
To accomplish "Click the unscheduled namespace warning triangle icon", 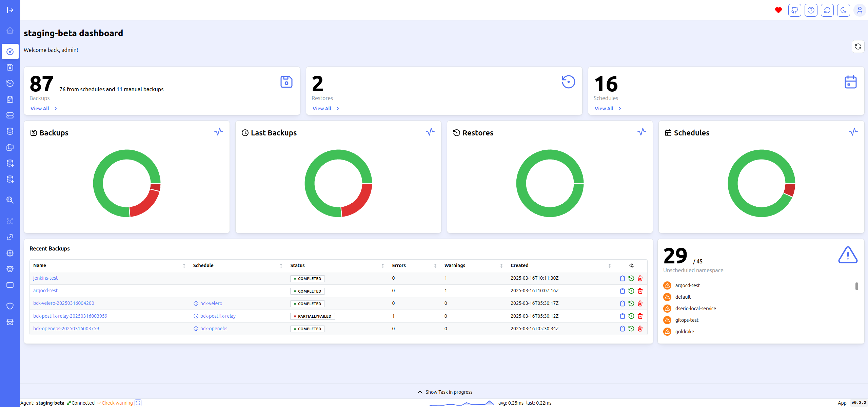I will coord(848,255).
